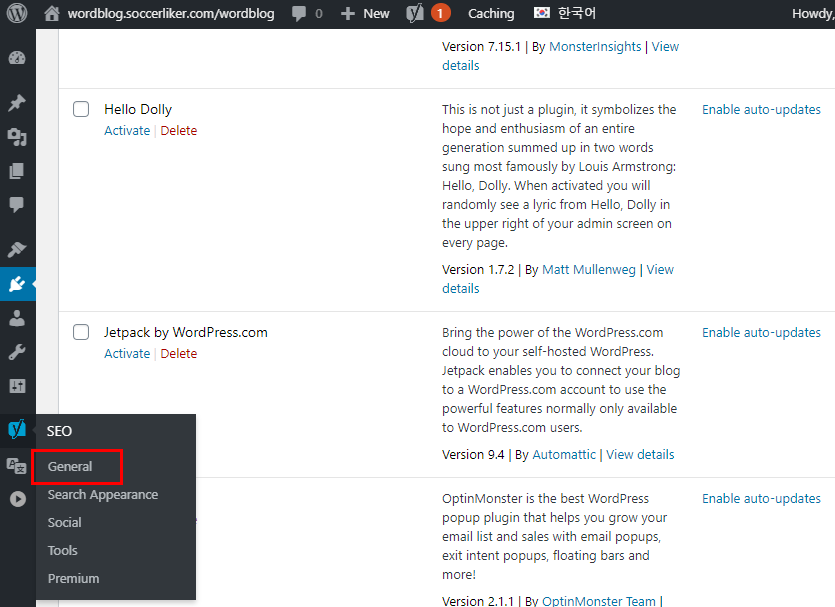Open General under SEO menu
The image size is (835, 607).
(x=70, y=466)
